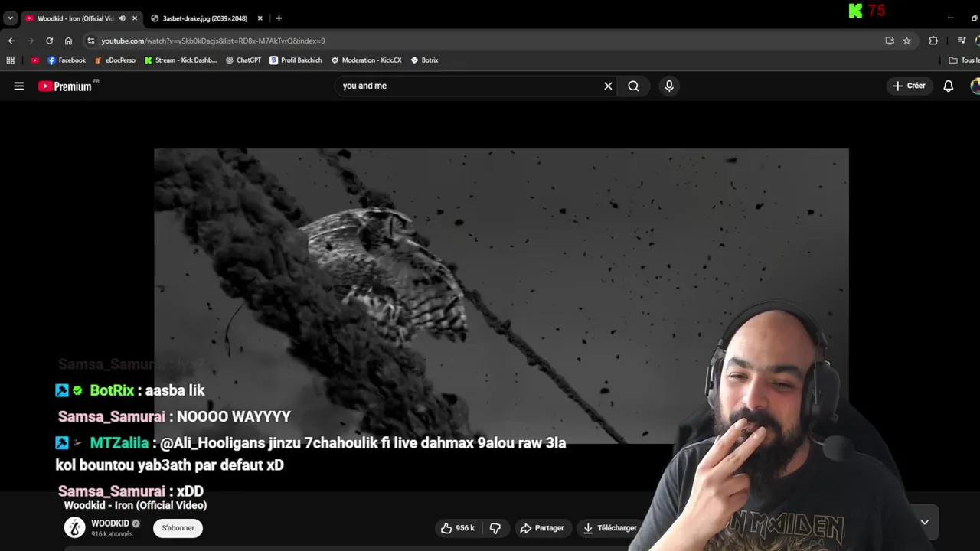Expand the tab search dropdown arrow

[10, 18]
